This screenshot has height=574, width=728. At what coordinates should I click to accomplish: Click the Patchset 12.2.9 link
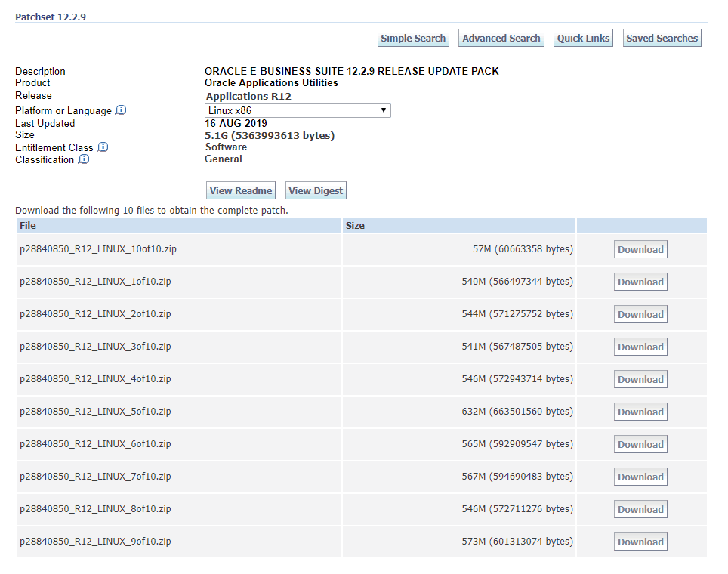[50, 17]
